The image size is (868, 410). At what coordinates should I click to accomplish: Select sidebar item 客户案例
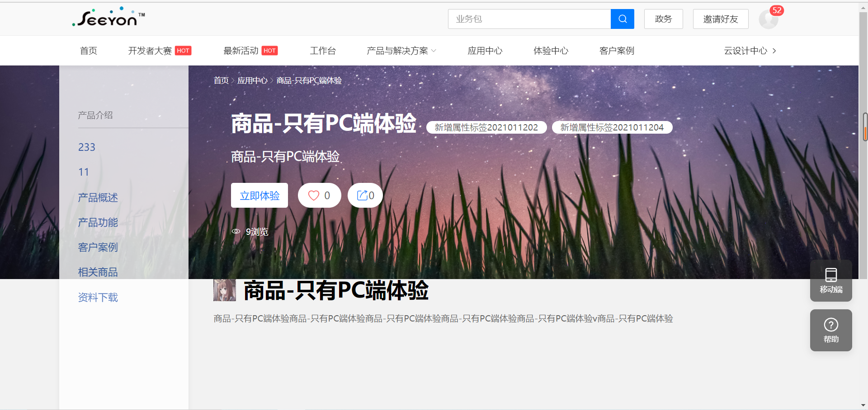[x=98, y=247]
